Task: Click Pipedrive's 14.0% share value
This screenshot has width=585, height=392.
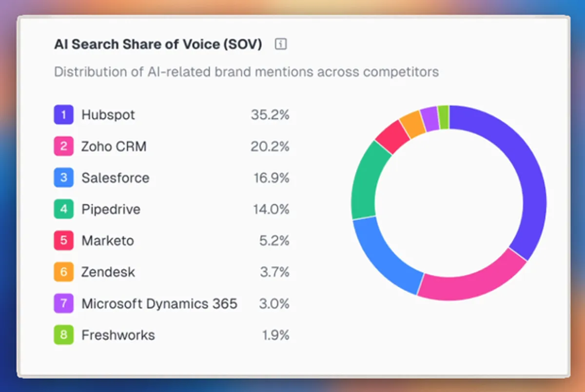Action: pos(271,209)
